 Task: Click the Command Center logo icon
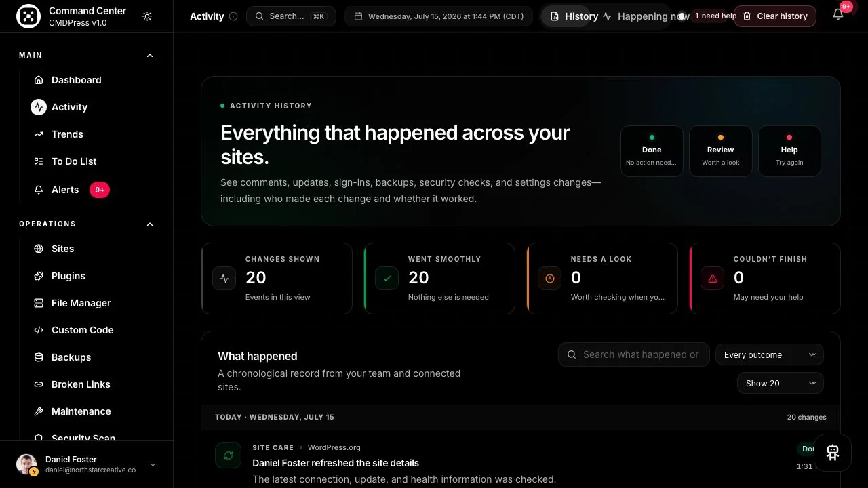tap(28, 16)
